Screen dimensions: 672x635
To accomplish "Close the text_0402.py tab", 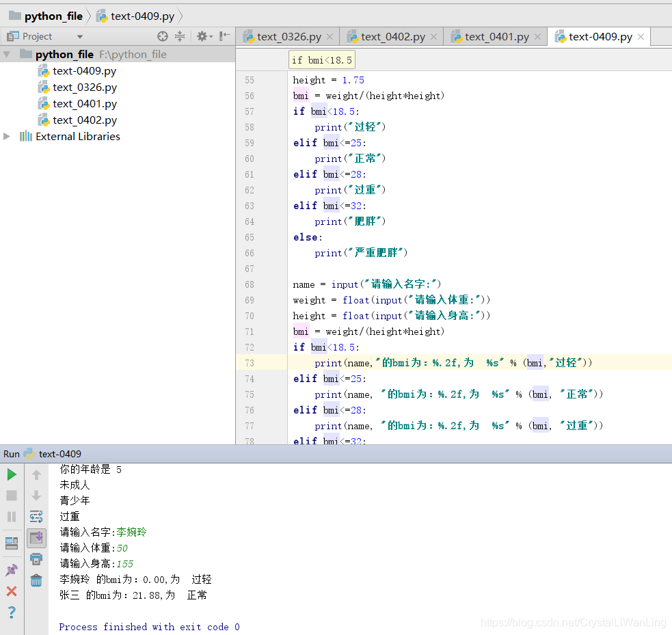I will 433,37.
